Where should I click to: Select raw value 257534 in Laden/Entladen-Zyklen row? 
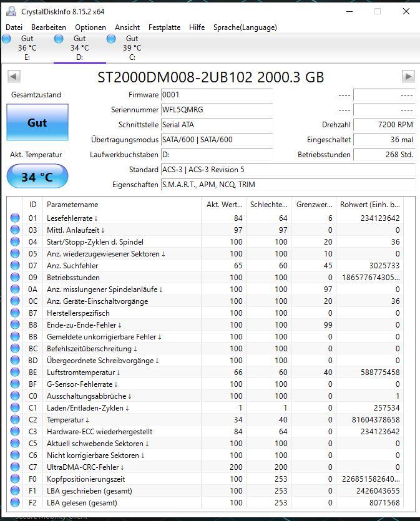tap(386, 407)
